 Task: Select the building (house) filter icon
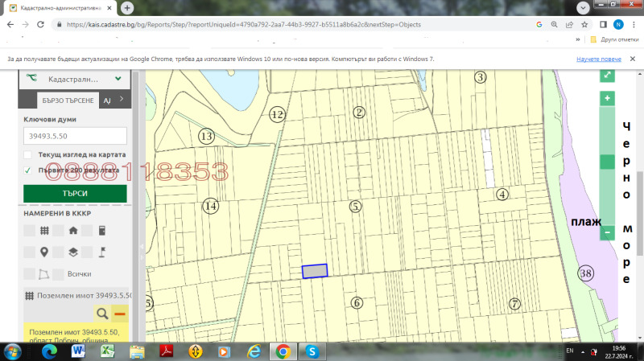tap(73, 231)
